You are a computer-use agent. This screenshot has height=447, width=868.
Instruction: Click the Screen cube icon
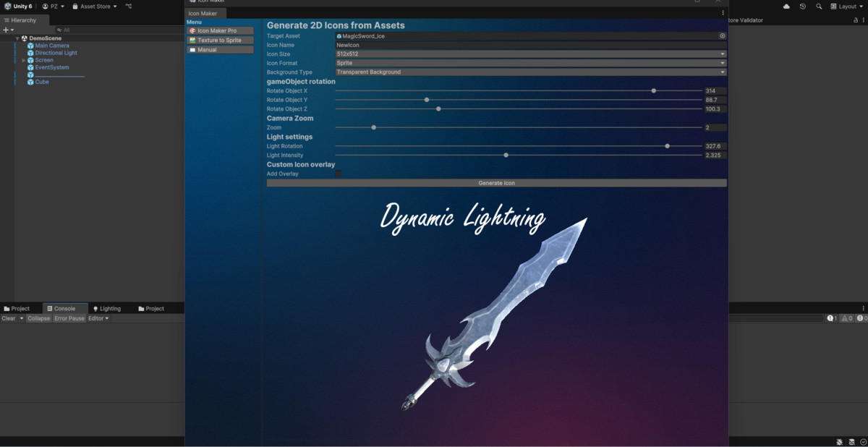coord(30,60)
